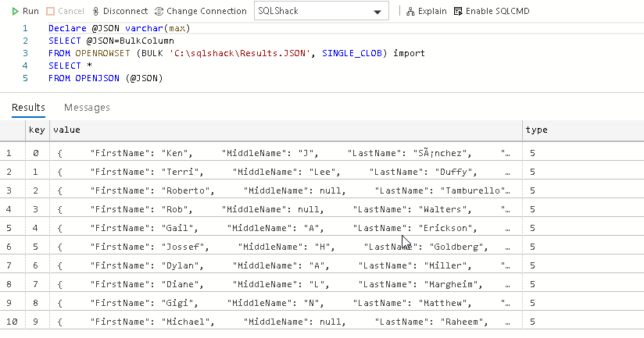Image resolution: width=644 pixels, height=338 pixels.
Task: Enable SQLCMD mode
Action: click(491, 11)
